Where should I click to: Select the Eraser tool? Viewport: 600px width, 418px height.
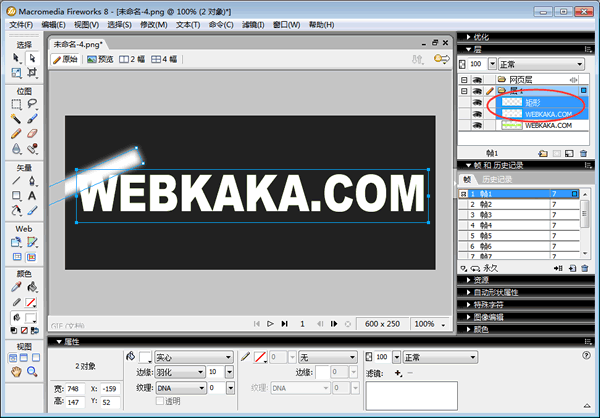click(x=33, y=133)
